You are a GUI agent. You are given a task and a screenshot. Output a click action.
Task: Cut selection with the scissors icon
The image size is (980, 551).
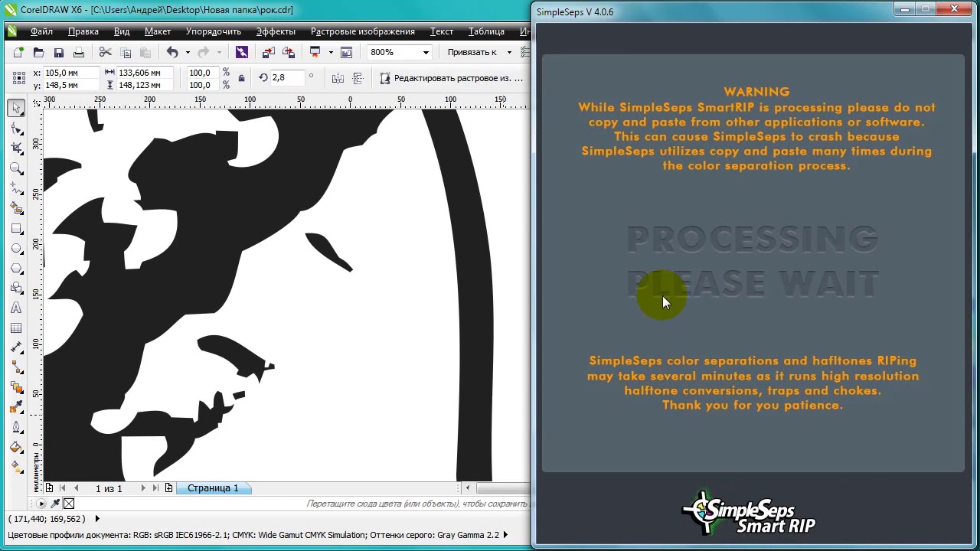pyautogui.click(x=106, y=53)
